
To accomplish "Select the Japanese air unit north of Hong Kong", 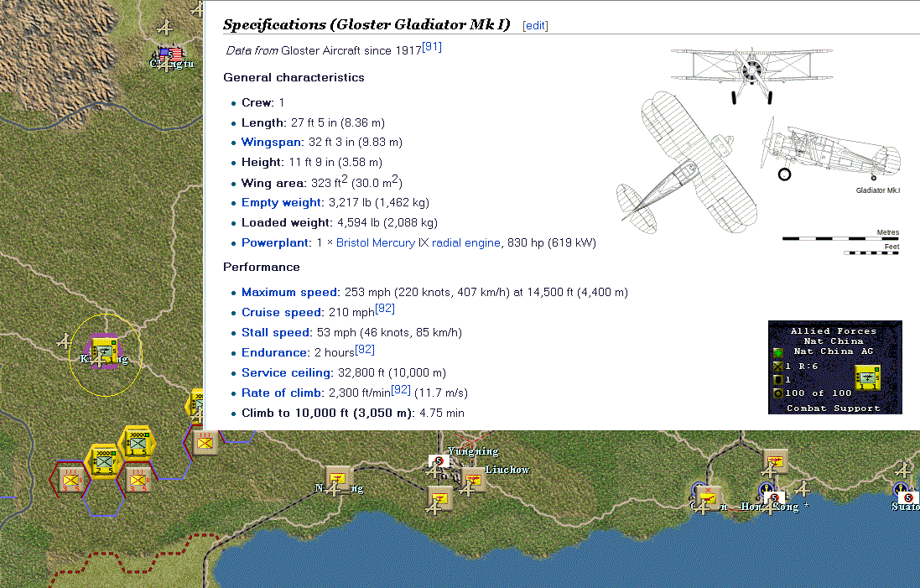I will (x=775, y=461).
